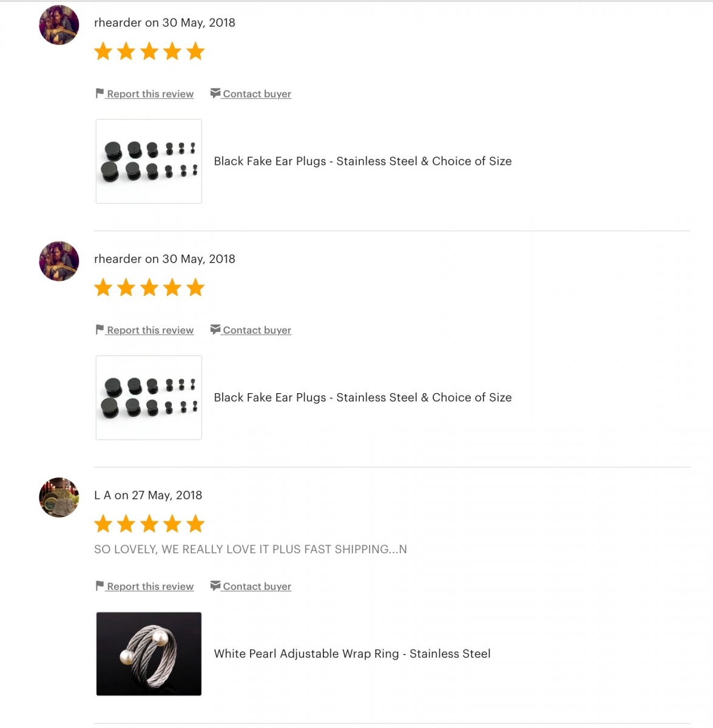The height and width of the screenshot is (728, 713).
Task: Open L A's profile avatar
Action: (x=59, y=497)
